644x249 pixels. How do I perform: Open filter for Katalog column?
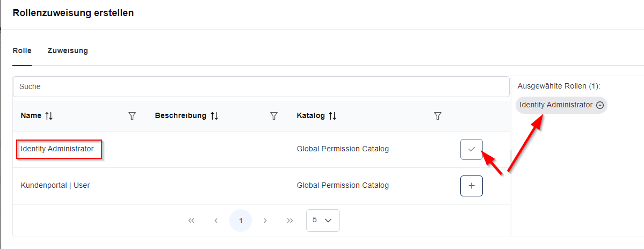[437, 116]
